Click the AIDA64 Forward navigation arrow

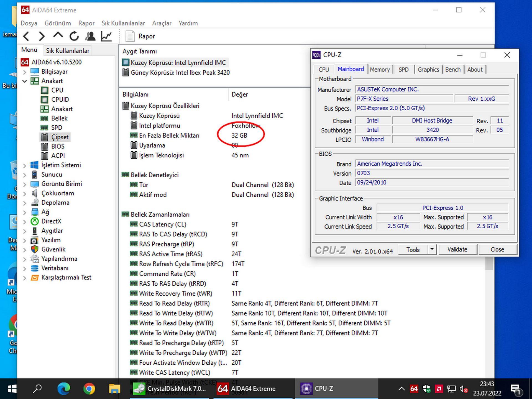(x=42, y=36)
